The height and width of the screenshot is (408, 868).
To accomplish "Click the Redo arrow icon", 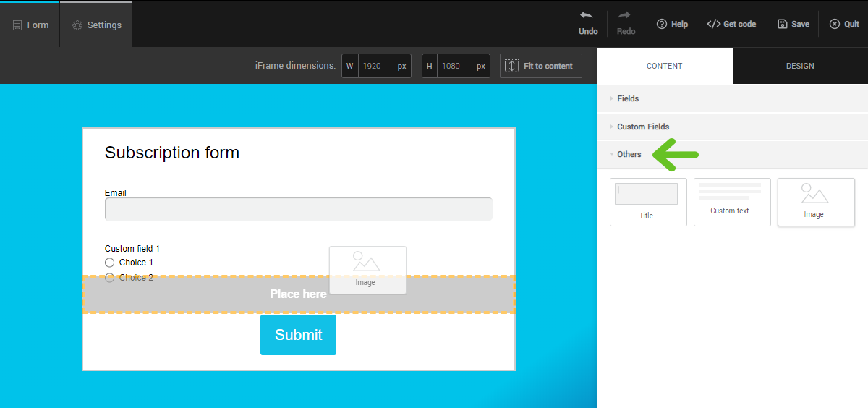I will (626, 16).
